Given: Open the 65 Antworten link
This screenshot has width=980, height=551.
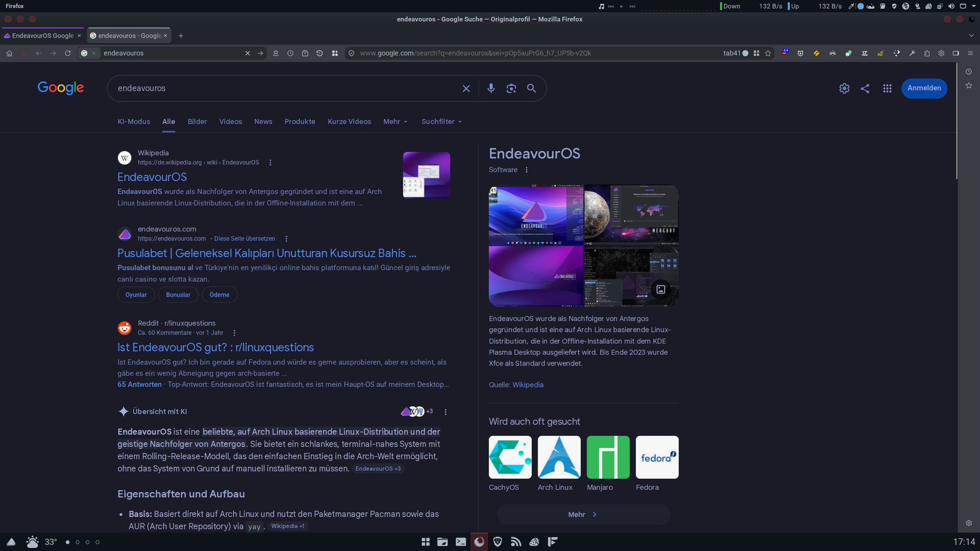Looking at the screenshot, I should coord(139,385).
